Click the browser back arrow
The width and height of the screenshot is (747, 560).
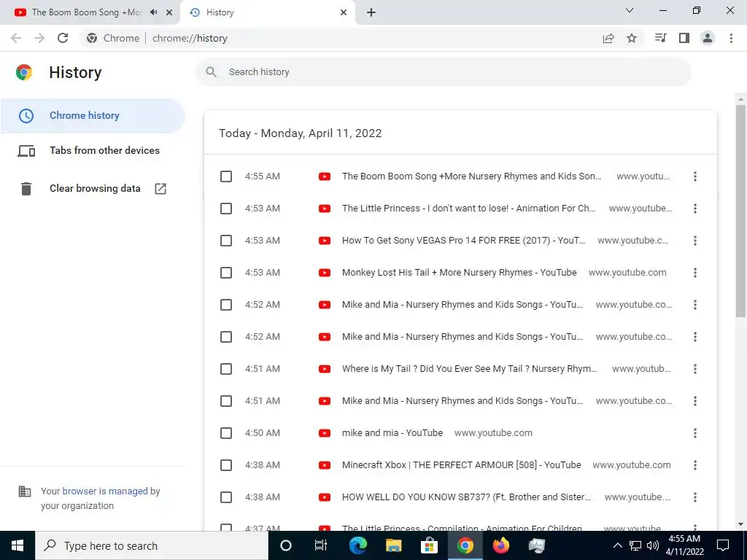point(16,38)
